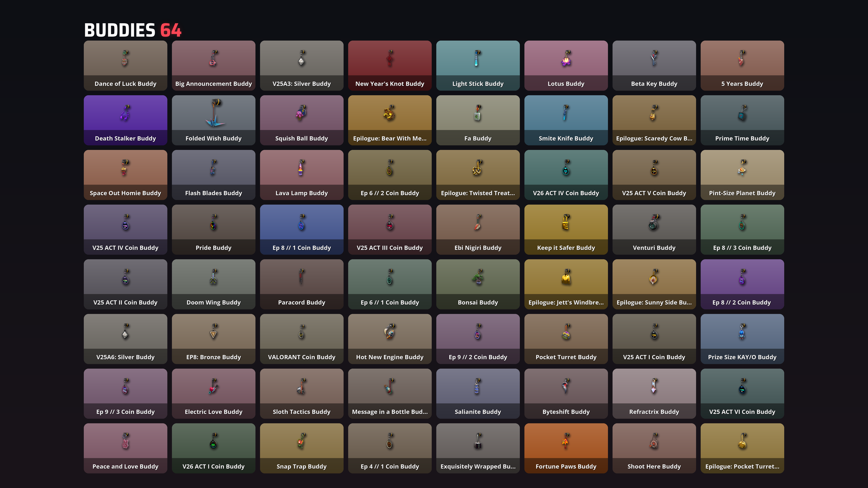Click the Fortune Paws Buddy icon
This screenshot has height=488, width=868.
click(565, 441)
